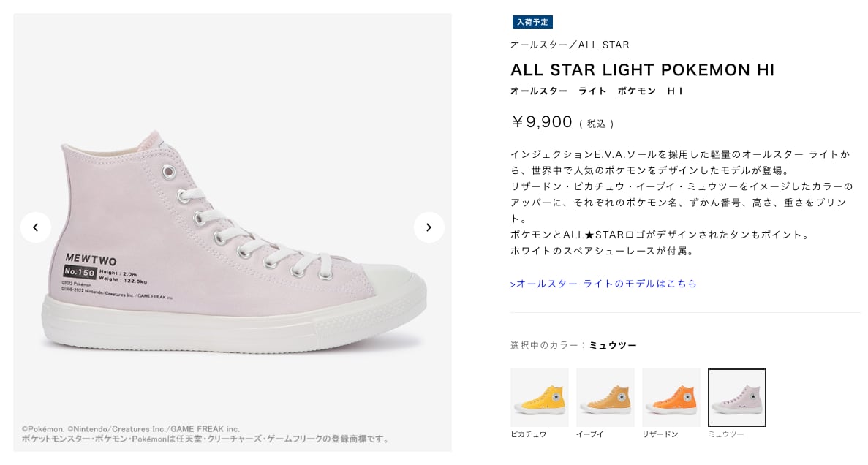Open the オールスター／ALL STAR category link
Screen dimensions: 868x465
point(569,45)
